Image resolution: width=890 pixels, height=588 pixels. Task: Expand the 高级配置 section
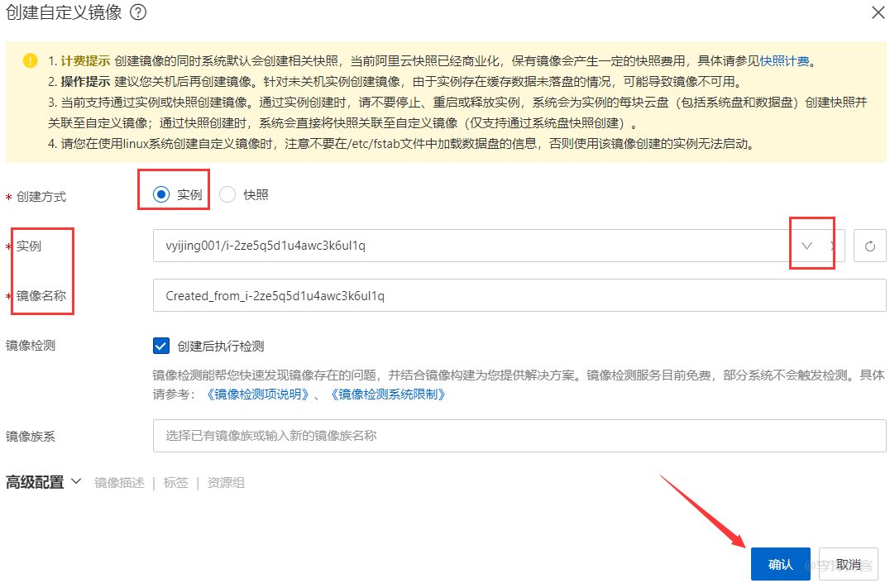(44, 482)
